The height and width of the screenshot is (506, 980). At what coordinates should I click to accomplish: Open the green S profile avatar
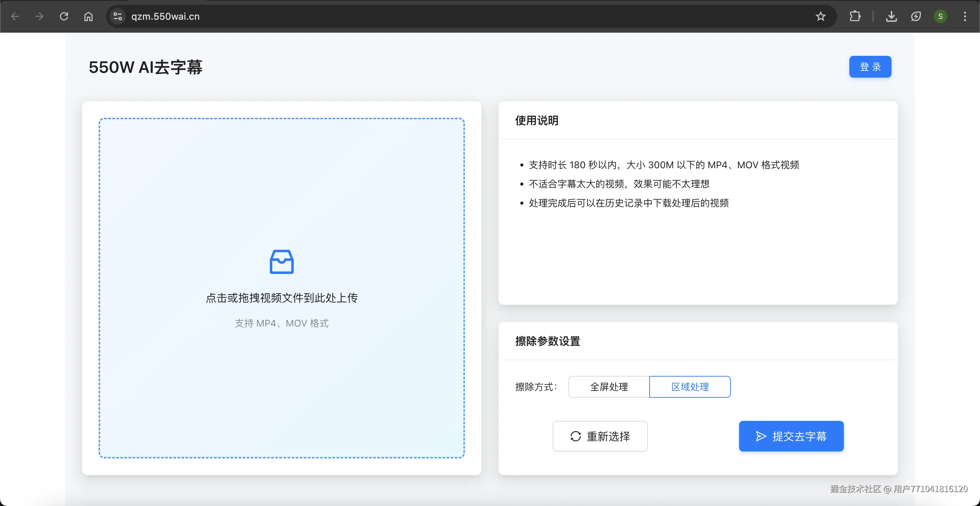940,16
